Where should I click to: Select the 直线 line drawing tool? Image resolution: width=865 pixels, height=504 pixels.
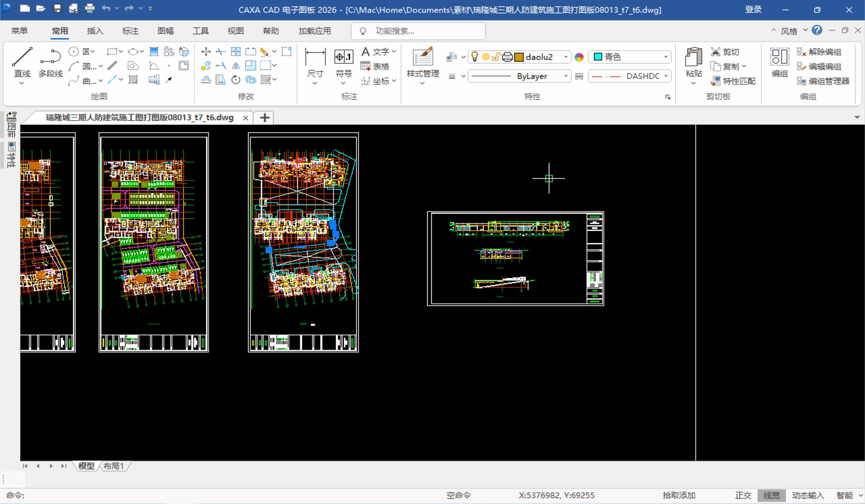coord(22,62)
